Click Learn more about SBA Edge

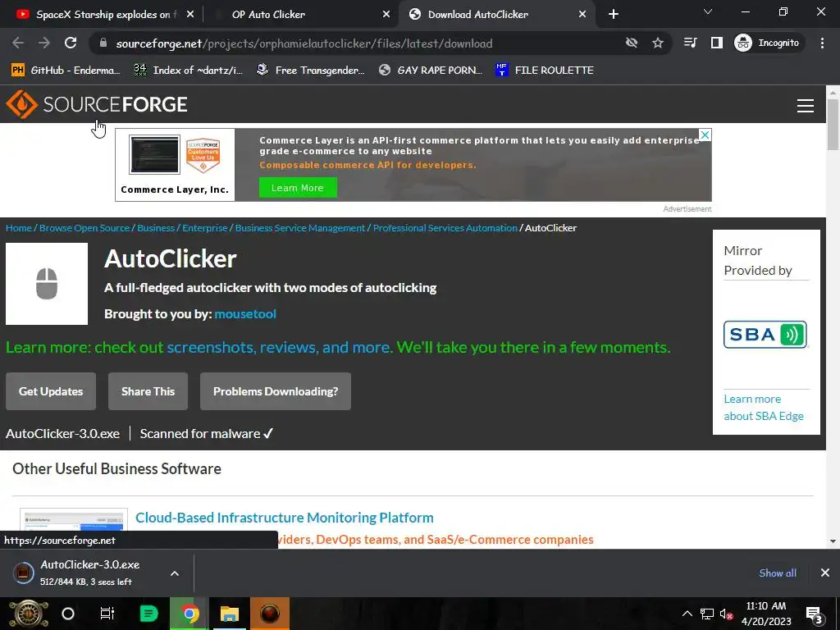click(764, 407)
